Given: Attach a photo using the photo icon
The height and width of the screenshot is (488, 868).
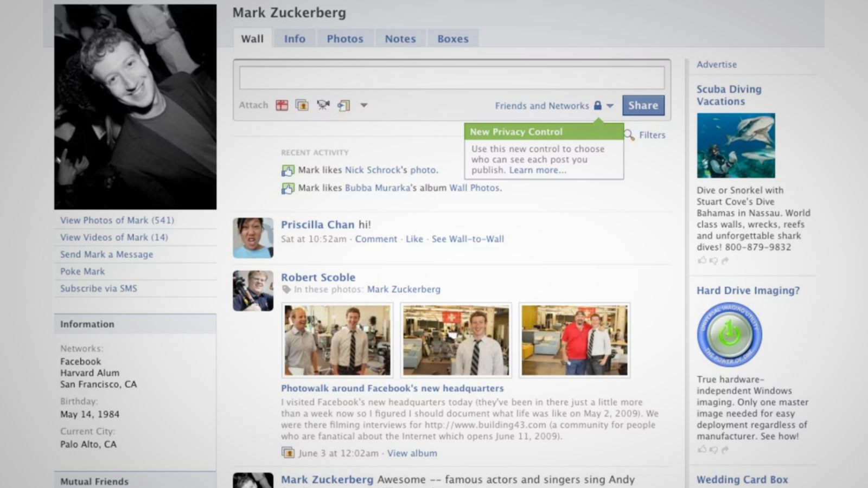Looking at the screenshot, I should (302, 105).
